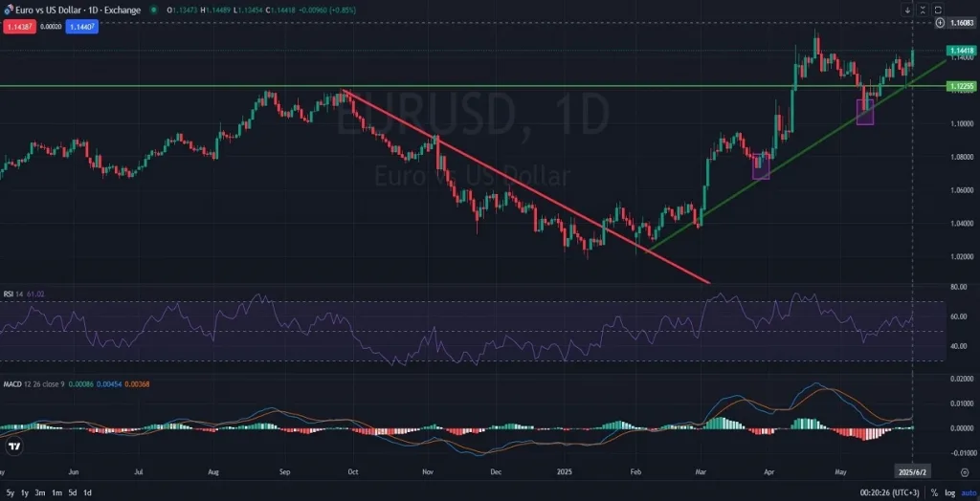
Task: Click the high price value 1.14489
Action: [219, 10]
